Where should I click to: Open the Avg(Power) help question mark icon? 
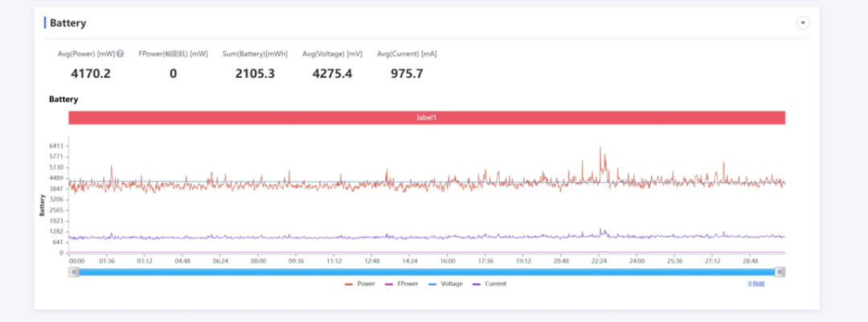click(x=120, y=55)
